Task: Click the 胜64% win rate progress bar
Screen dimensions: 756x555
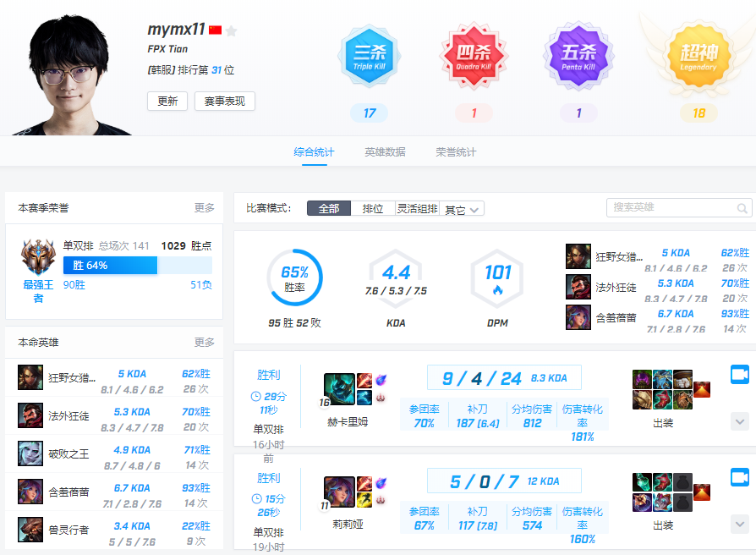Action: click(x=112, y=266)
